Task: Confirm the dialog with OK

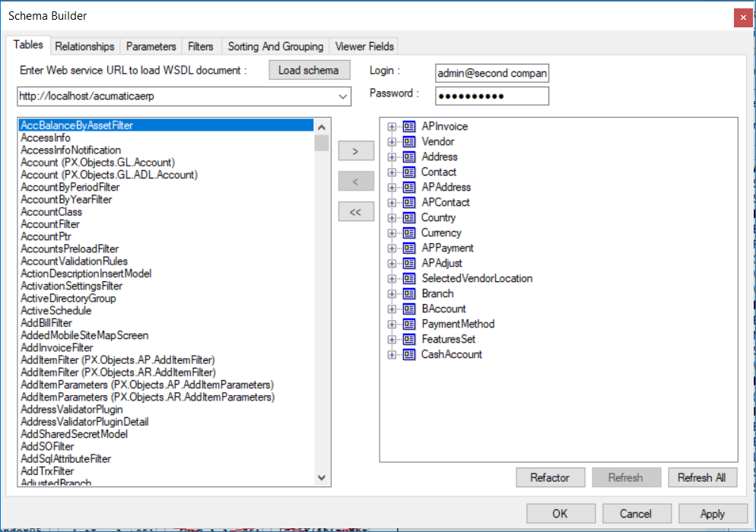Action: (x=561, y=514)
